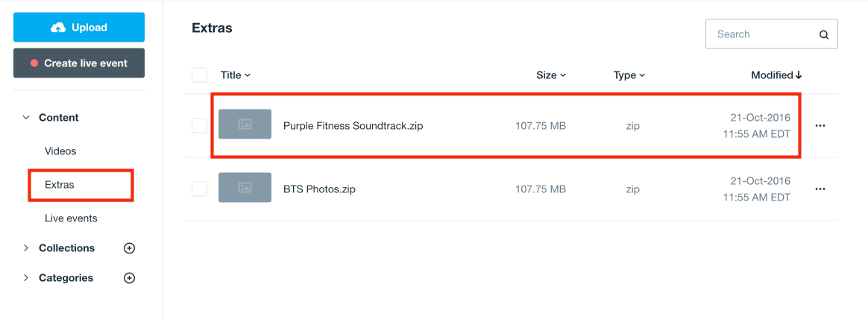Viewport: 868px width, 319px height.
Task: Tick the BTS Photos.zip checkbox
Action: [199, 189]
